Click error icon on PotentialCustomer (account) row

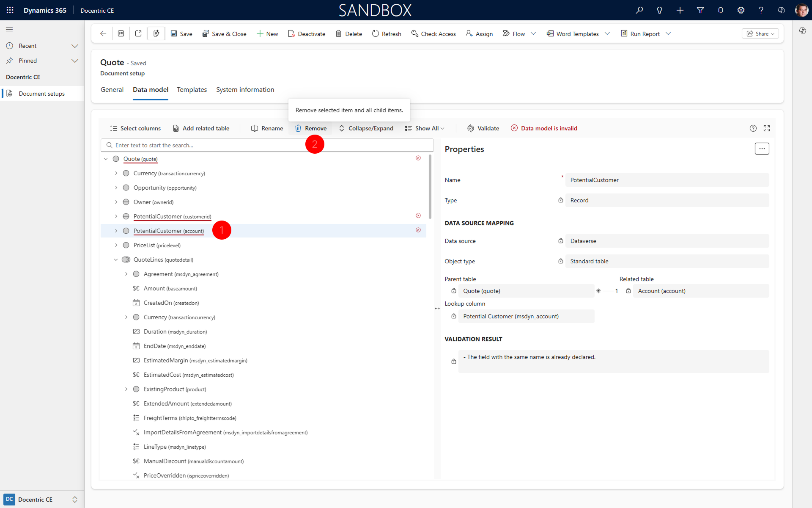418,230
